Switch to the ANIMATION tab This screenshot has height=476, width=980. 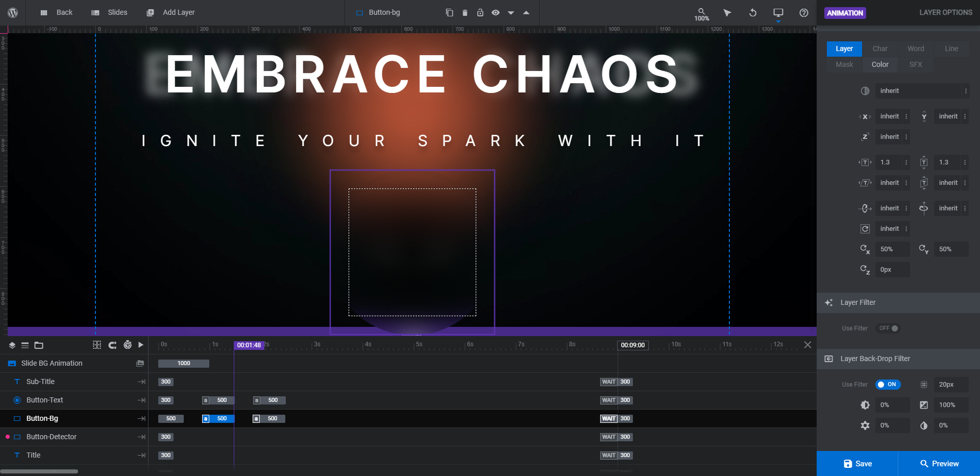845,13
